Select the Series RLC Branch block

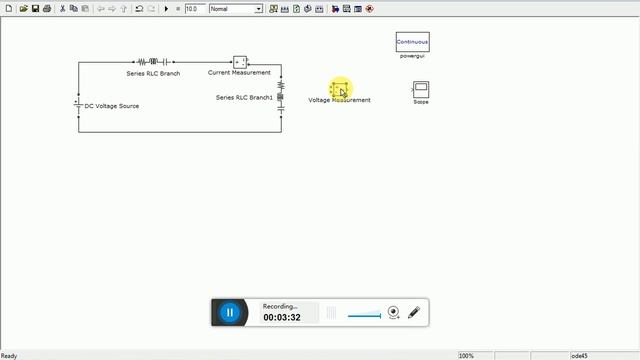click(153, 62)
